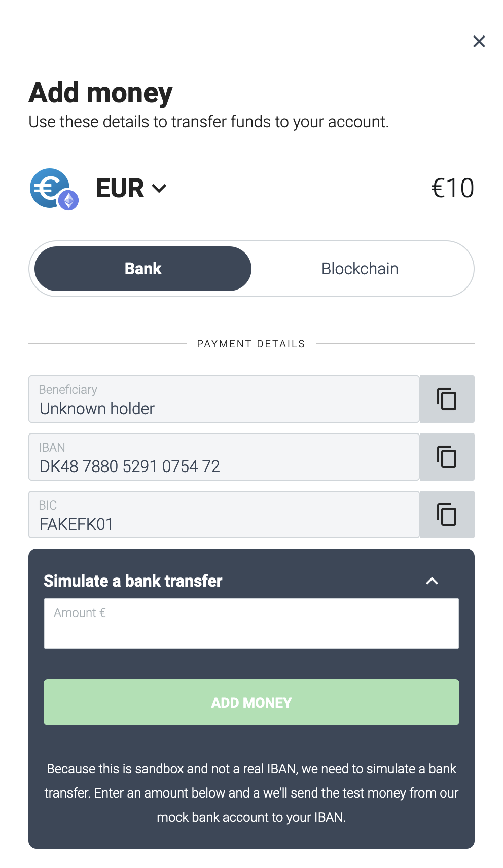Image resolution: width=503 pixels, height=868 pixels.
Task: Open the EUR currency dropdown
Action: pyautogui.click(x=131, y=189)
